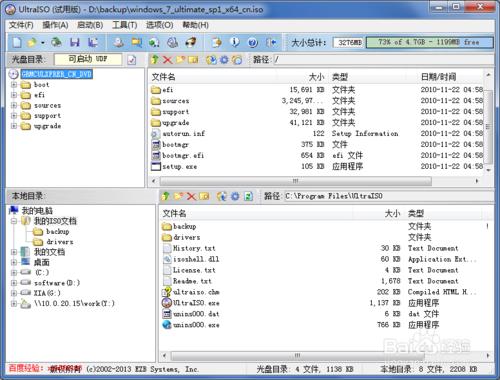The height and width of the screenshot is (380, 500).
Task: Expand the efi folder in image tree
Action: click(x=14, y=95)
